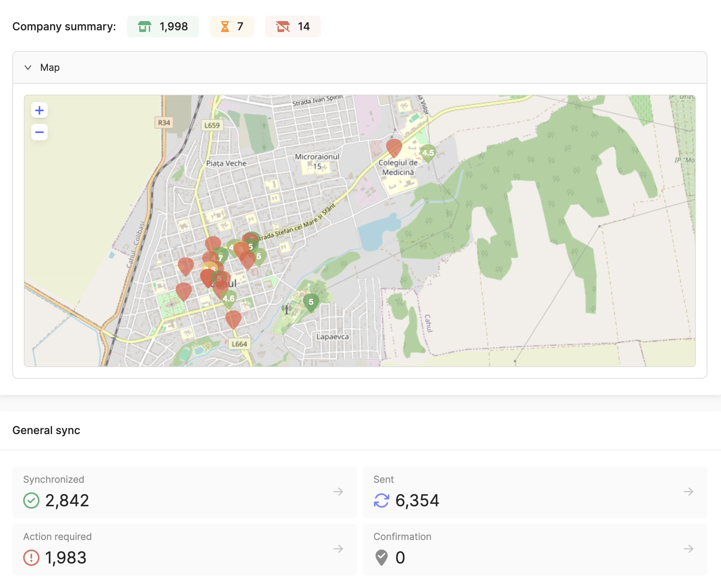Open the Synchronized 2,842 card

click(185, 492)
